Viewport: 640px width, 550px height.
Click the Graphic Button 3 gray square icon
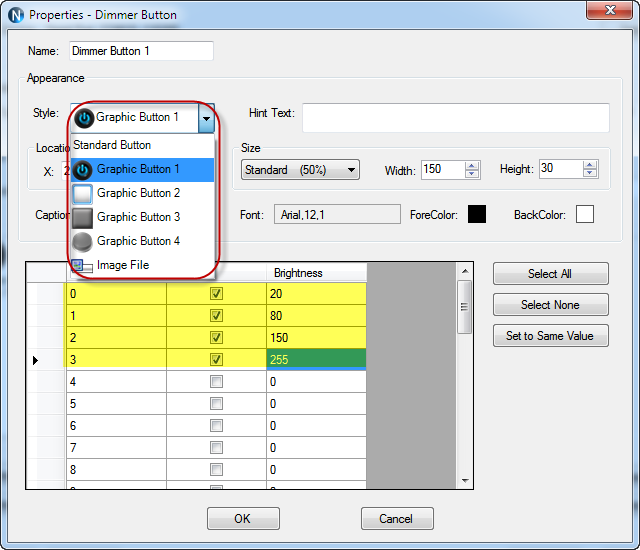(82, 218)
